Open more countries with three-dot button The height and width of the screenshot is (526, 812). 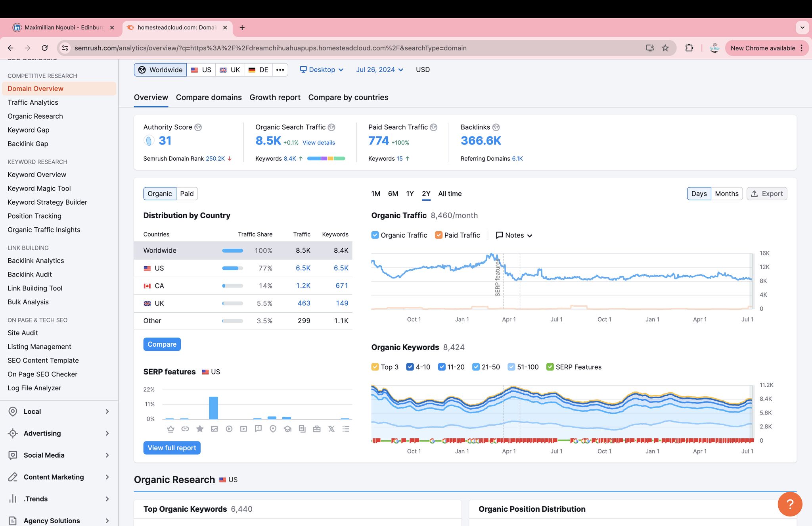[280, 70]
